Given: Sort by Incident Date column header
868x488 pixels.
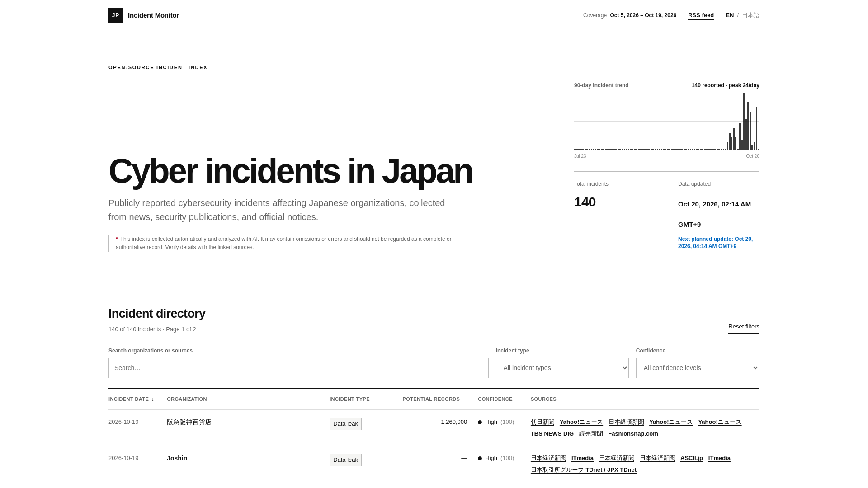Looking at the screenshot, I should [131, 399].
